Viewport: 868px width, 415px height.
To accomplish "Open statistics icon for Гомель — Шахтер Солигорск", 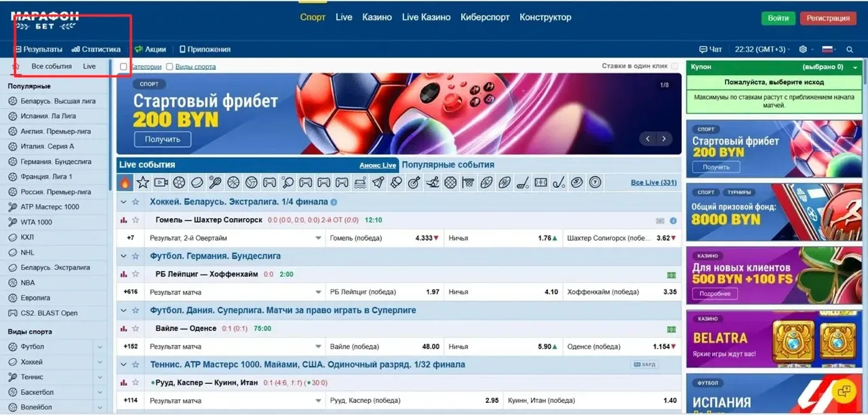I will point(123,220).
